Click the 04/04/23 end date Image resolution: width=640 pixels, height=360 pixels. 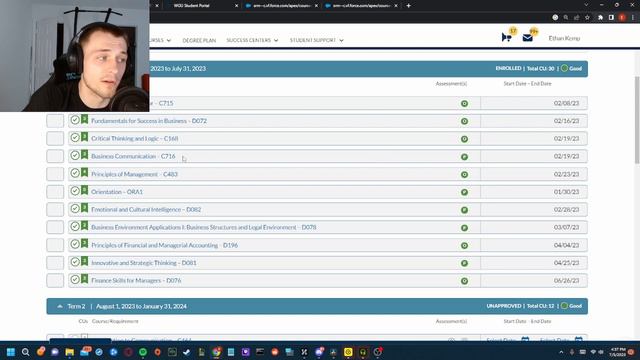[x=567, y=245]
